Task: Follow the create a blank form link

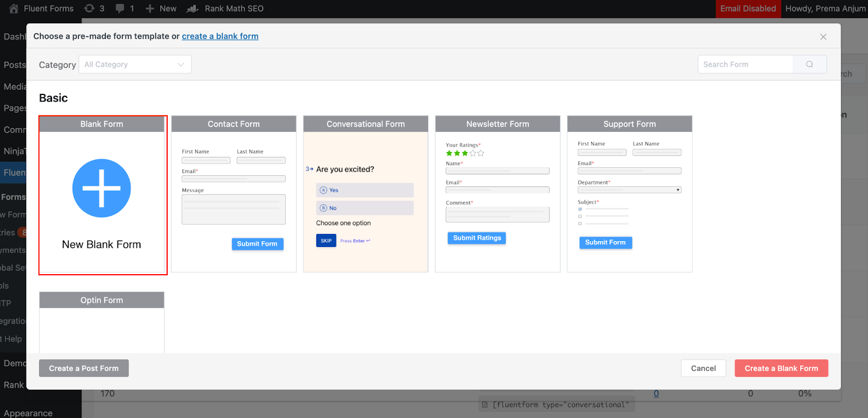Action: [x=220, y=36]
